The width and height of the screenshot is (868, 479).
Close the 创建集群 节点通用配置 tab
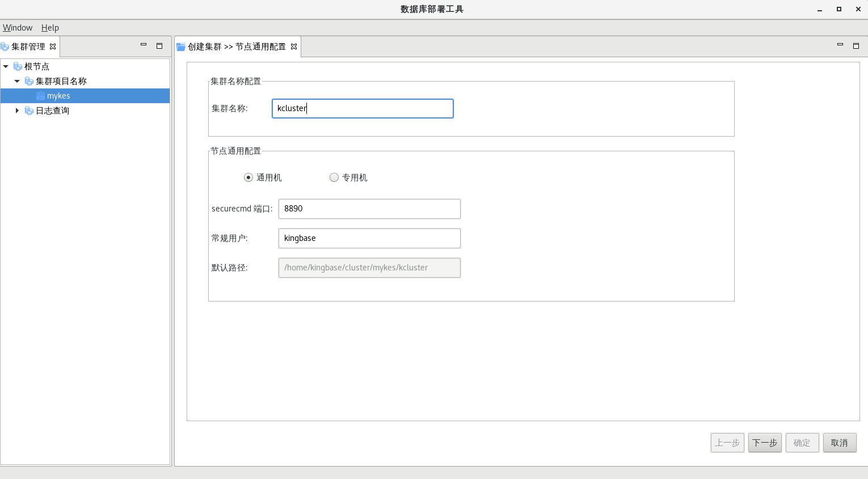[x=294, y=46]
